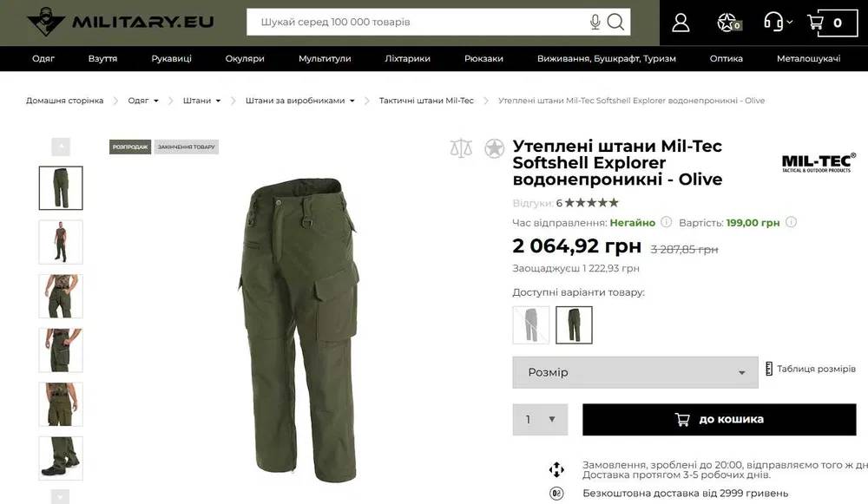The image size is (868, 504).
Task: Open the quantity selector dropdown
Action: pyautogui.click(x=540, y=419)
